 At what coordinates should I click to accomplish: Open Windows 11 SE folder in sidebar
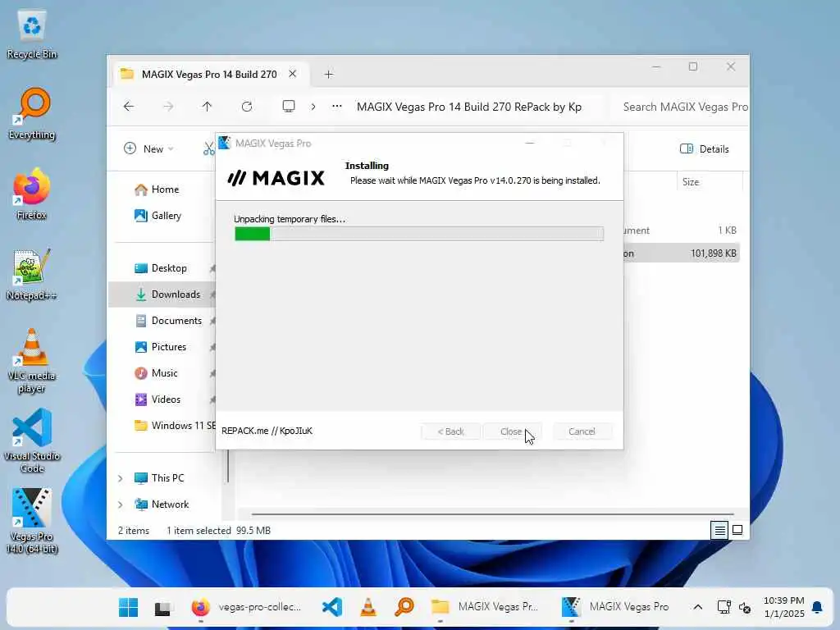tap(175, 426)
